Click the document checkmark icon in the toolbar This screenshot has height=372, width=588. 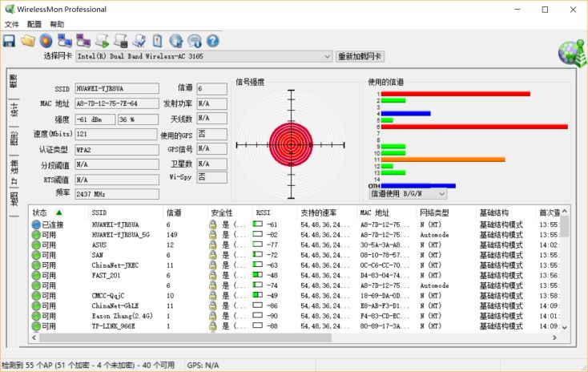(139, 41)
